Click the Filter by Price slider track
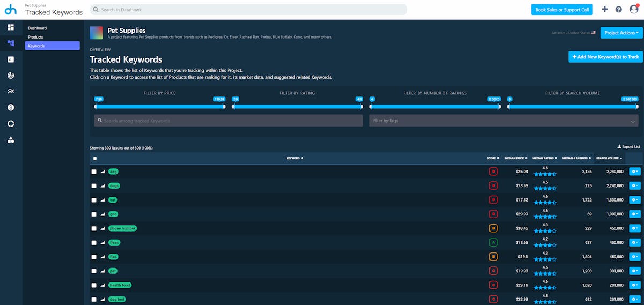644x305 pixels. [160, 106]
